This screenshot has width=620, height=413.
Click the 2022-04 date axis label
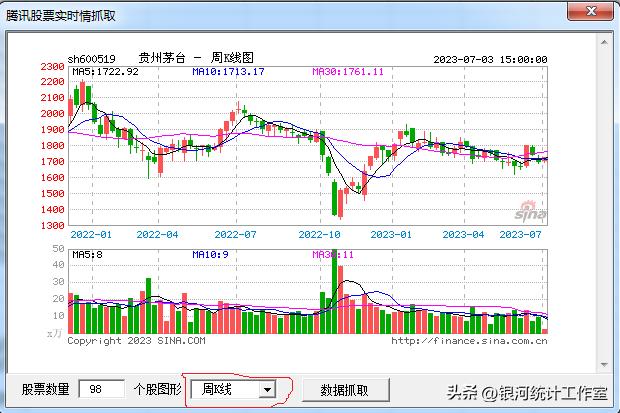pyautogui.click(x=157, y=235)
